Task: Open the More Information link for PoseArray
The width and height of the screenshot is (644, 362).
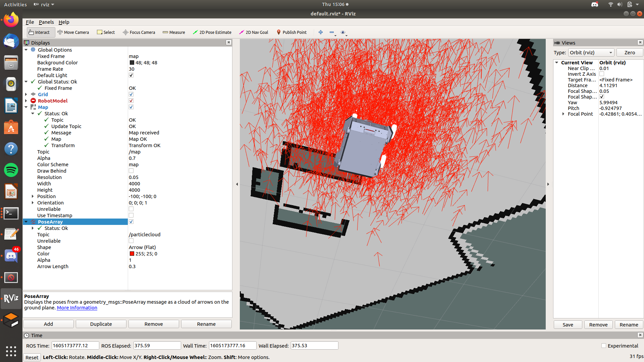Action: [77, 307]
